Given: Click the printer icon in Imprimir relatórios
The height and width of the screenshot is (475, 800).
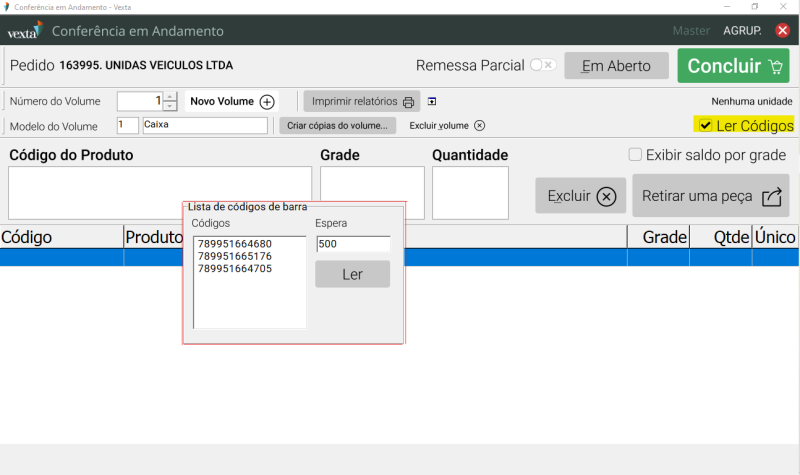Looking at the screenshot, I should click(409, 102).
